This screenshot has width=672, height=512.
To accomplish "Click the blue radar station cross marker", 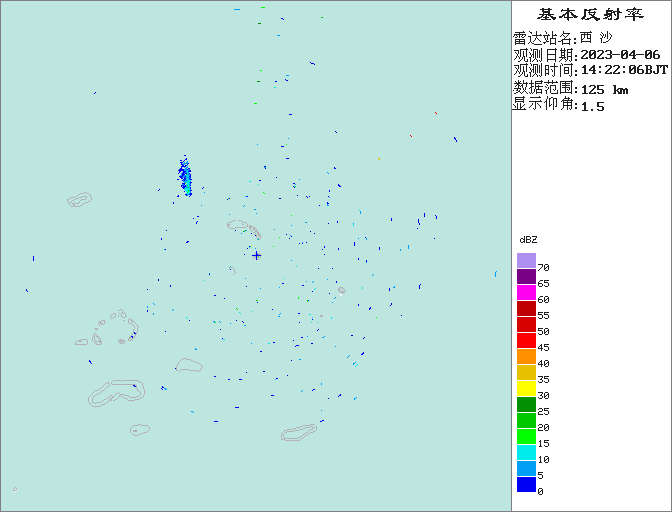I will pyautogui.click(x=256, y=256).
